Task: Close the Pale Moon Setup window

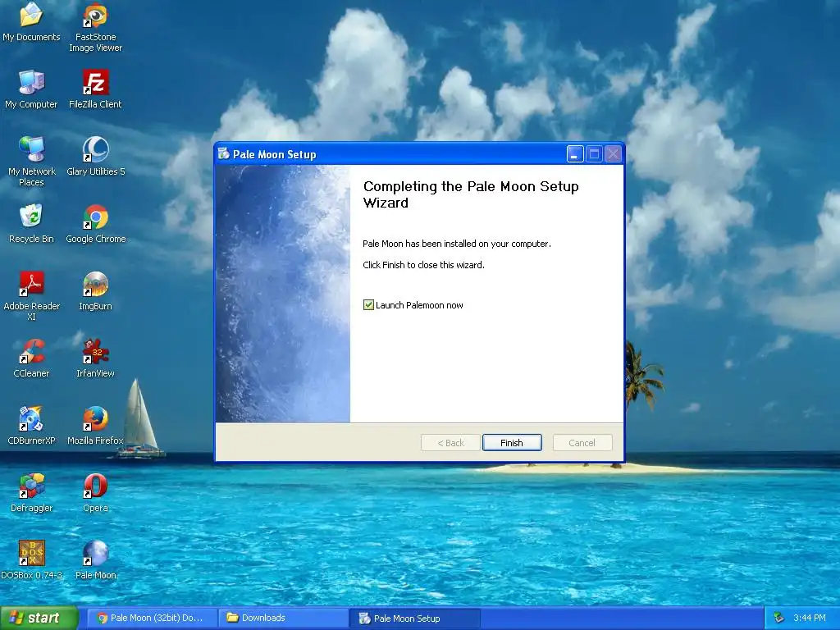Action: pos(613,154)
